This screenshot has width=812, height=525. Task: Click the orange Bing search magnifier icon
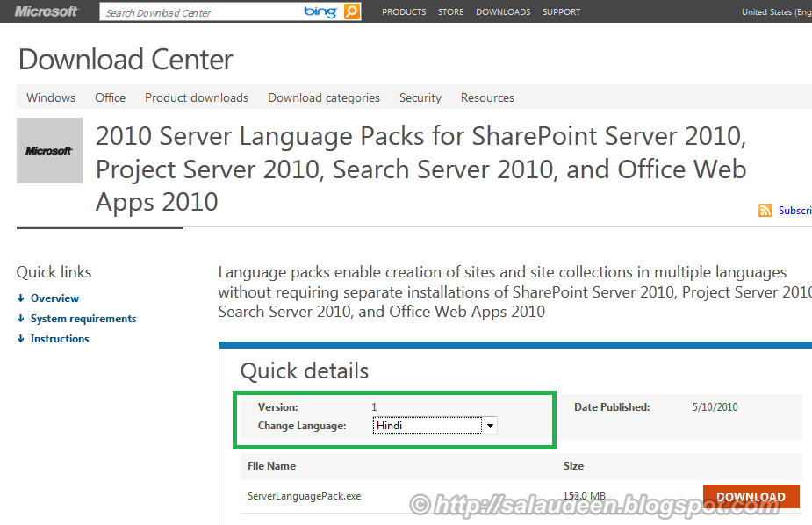click(x=352, y=11)
